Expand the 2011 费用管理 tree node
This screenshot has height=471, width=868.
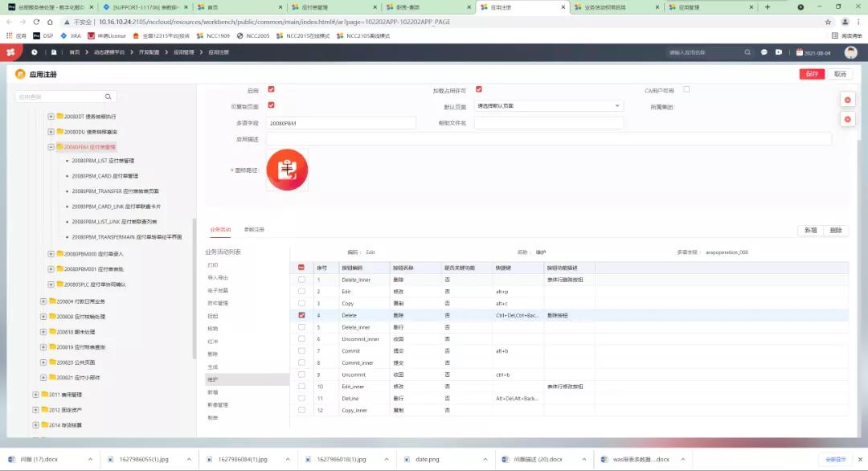coord(35,395)
